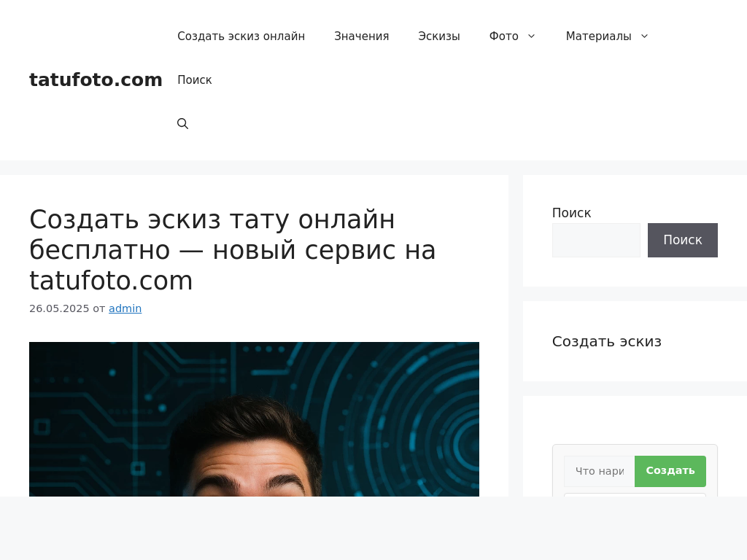
Task: Open the Фото menu item
Action: pyautogui.click(x=503, y=36)
